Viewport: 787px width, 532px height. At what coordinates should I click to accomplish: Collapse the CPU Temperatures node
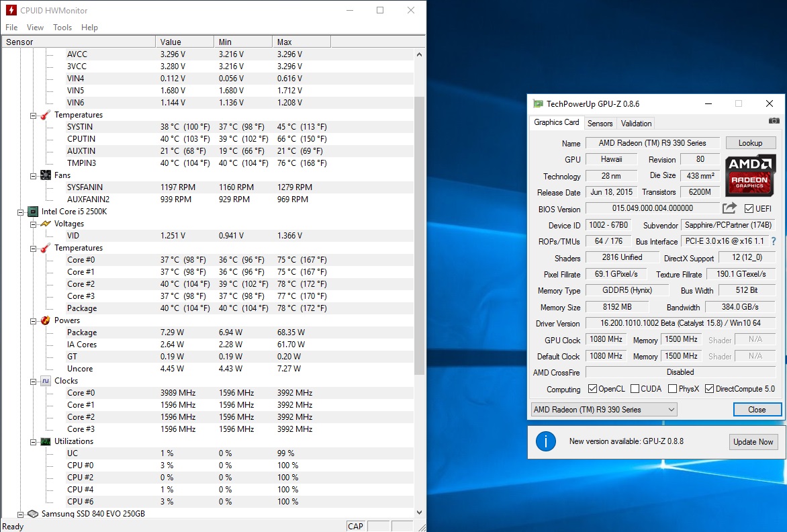pos(33,249)
